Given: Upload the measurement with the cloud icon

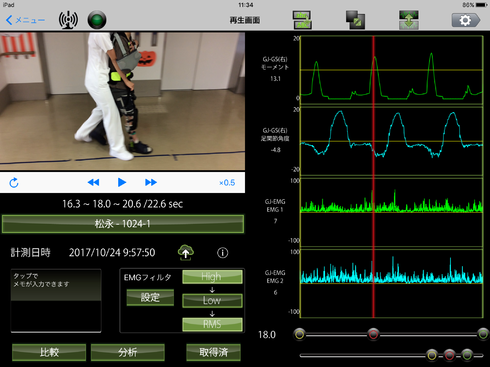Looking at the screenshot, I should [x=186, y=252].
